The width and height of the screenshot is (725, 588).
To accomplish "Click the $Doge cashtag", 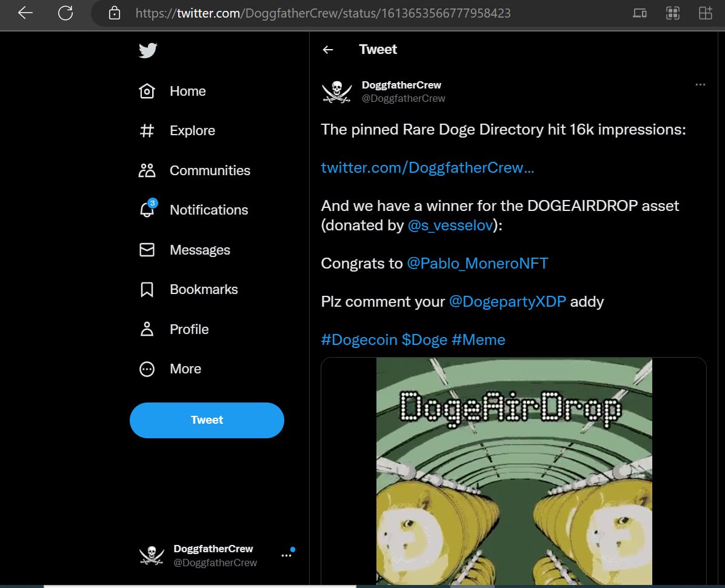I will coord(424,339).
